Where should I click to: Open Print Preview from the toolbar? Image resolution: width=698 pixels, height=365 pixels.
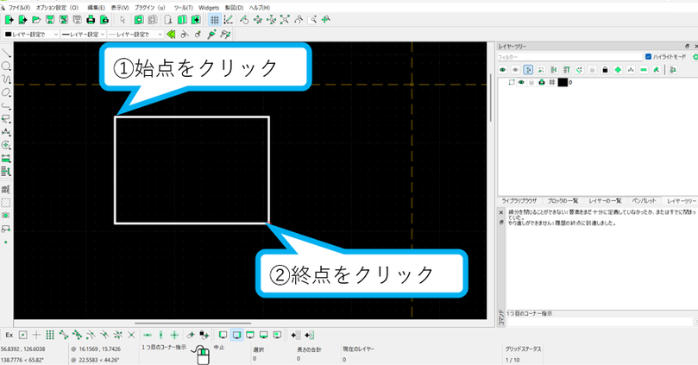[105, 20]
